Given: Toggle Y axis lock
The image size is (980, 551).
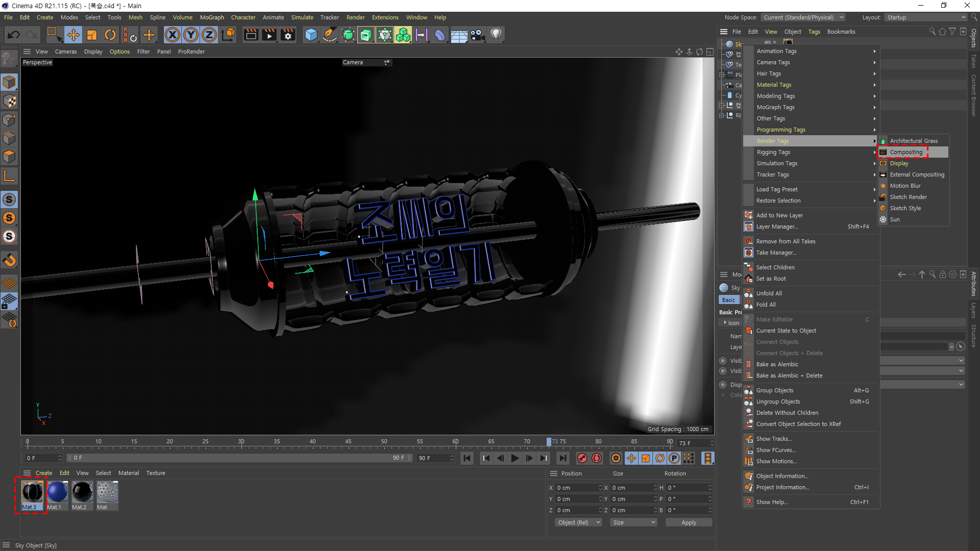Looking at the screenshot, I should point(191,35).
